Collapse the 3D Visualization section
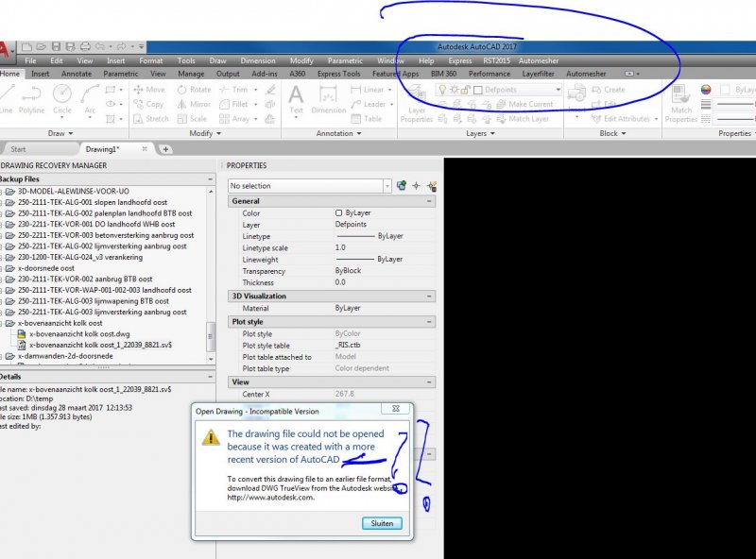756x559 pixels. [x=429, y=296]
